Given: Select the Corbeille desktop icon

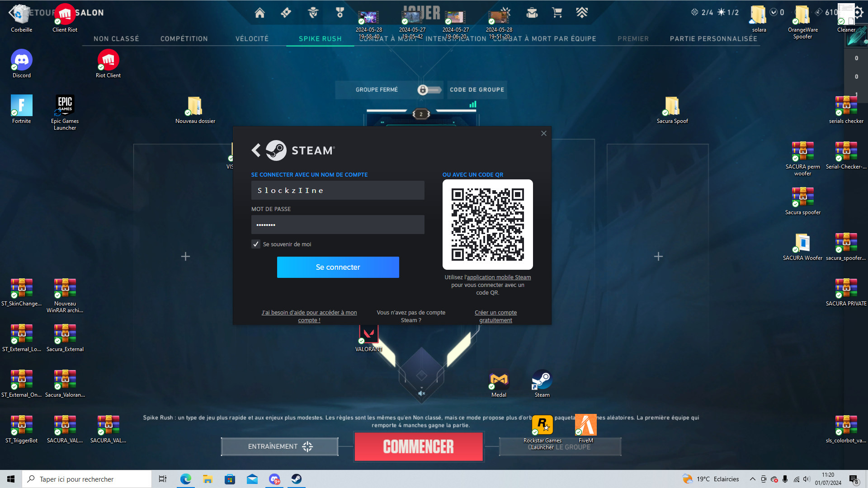Looking at the screenshot, I should click(x=22, y=19).
